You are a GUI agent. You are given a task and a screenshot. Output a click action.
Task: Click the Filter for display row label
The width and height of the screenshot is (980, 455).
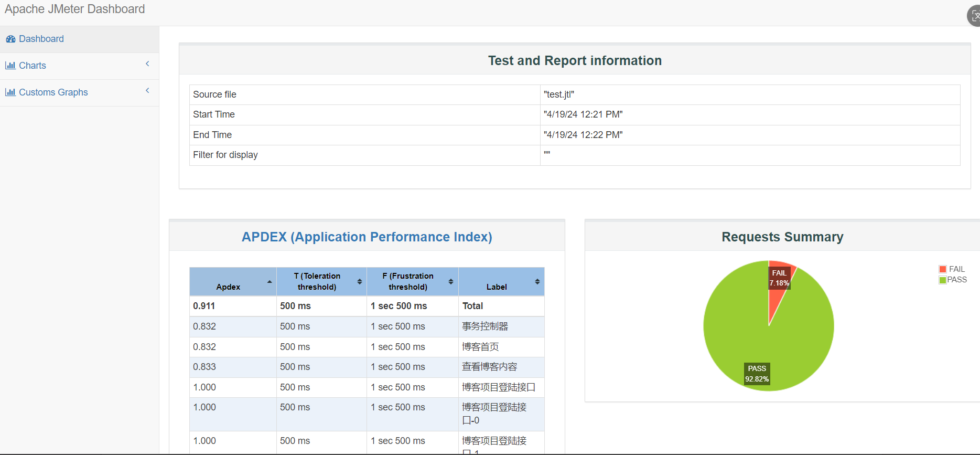(225, 155)
